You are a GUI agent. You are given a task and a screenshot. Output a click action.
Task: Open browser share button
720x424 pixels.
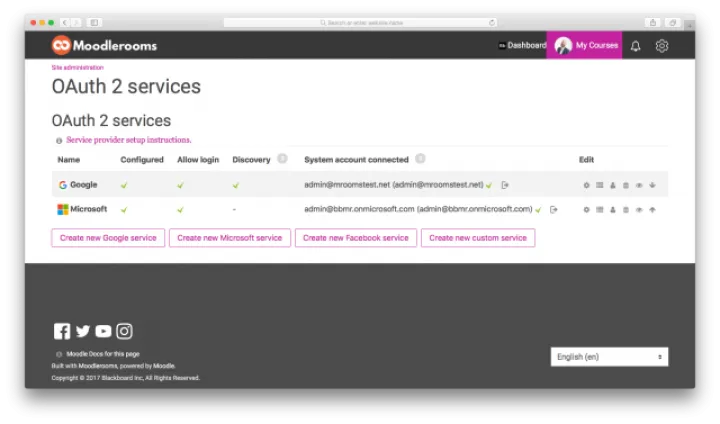point(652,23)
